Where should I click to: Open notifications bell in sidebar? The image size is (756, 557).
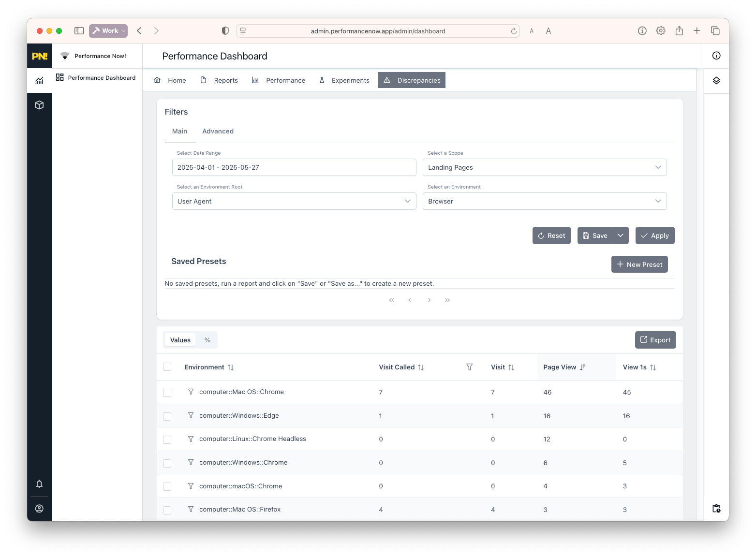point(40,484)
